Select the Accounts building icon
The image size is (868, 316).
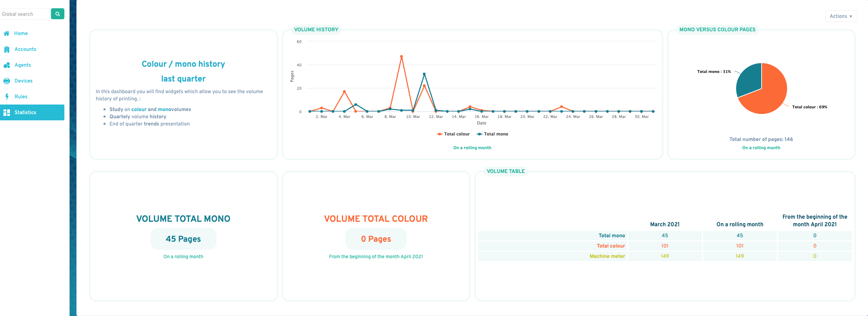[7, 49]
